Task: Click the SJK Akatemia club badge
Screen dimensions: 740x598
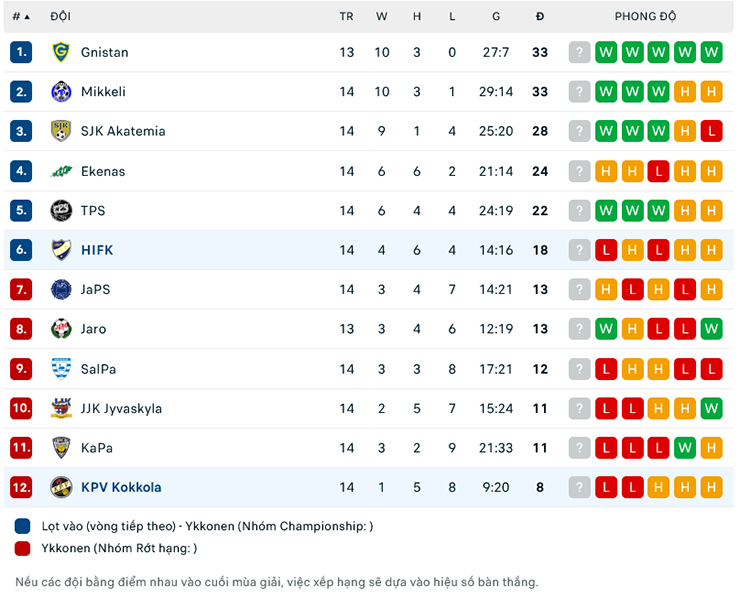Action: click(61, 131)
